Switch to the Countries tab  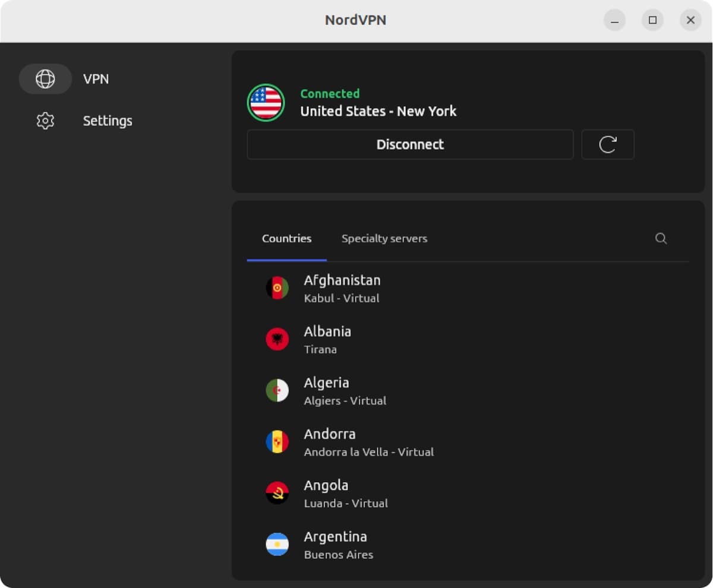tap(286, 238)
